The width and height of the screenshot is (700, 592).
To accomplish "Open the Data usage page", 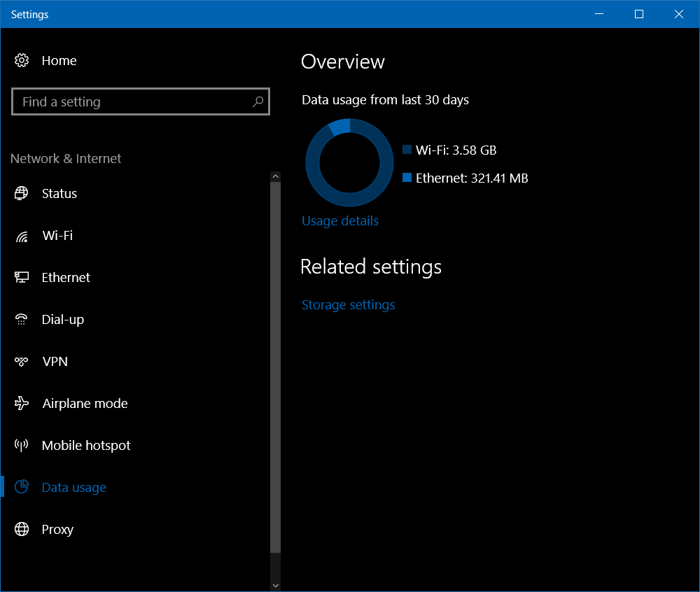I will (x=73, y=488).
